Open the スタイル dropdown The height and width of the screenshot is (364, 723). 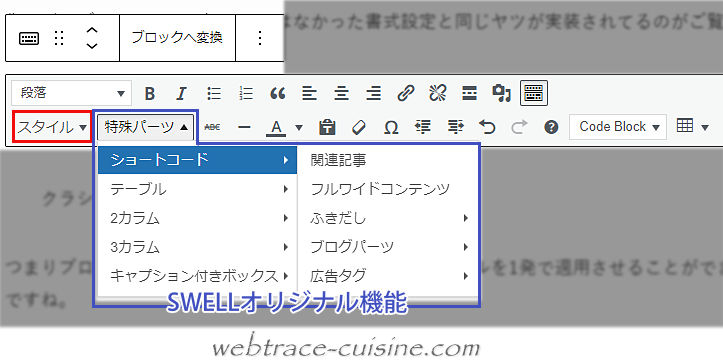(52, 127)
